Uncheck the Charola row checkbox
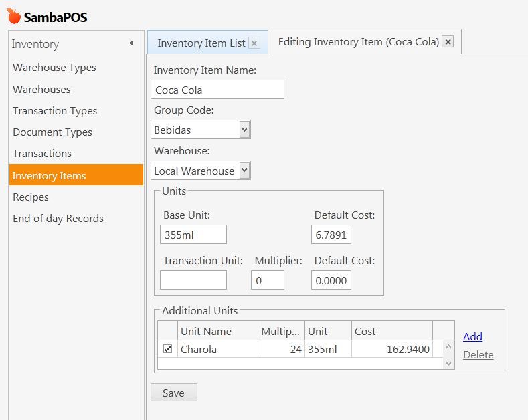The image size is (528, 420). (167, 348)
